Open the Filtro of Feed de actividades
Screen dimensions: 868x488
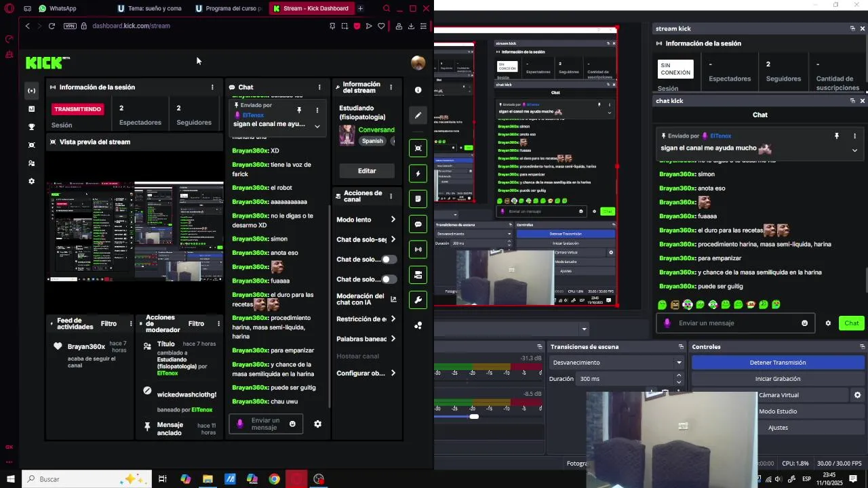click(x=108, y=324)
